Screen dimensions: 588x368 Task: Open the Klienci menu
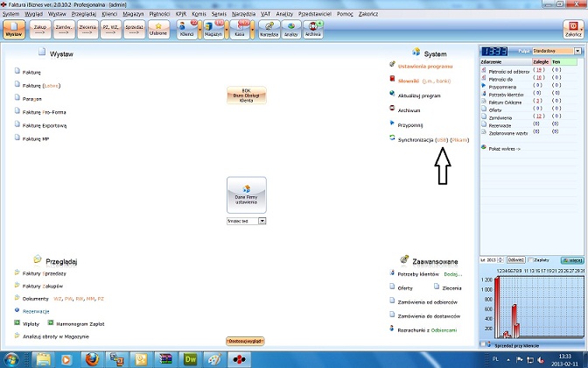tap(109, 14)
